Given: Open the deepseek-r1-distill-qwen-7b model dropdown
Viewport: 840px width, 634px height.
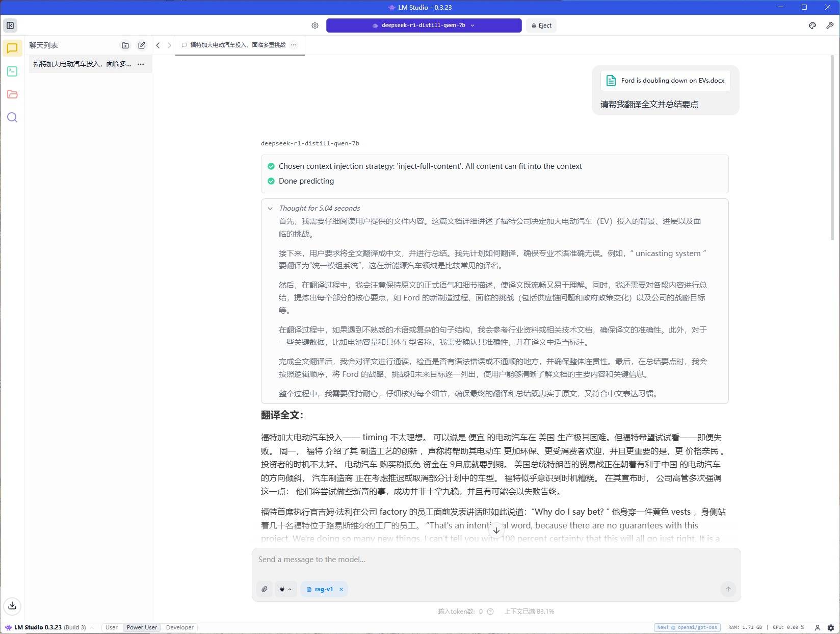Looking at the screenshot, I should (424, 26).
